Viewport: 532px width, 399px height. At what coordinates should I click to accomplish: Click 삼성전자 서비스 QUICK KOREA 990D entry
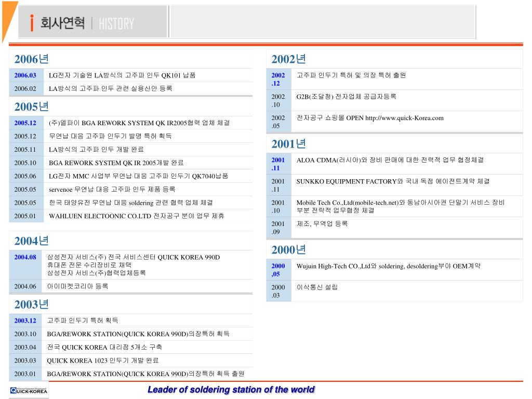point(134,265)
